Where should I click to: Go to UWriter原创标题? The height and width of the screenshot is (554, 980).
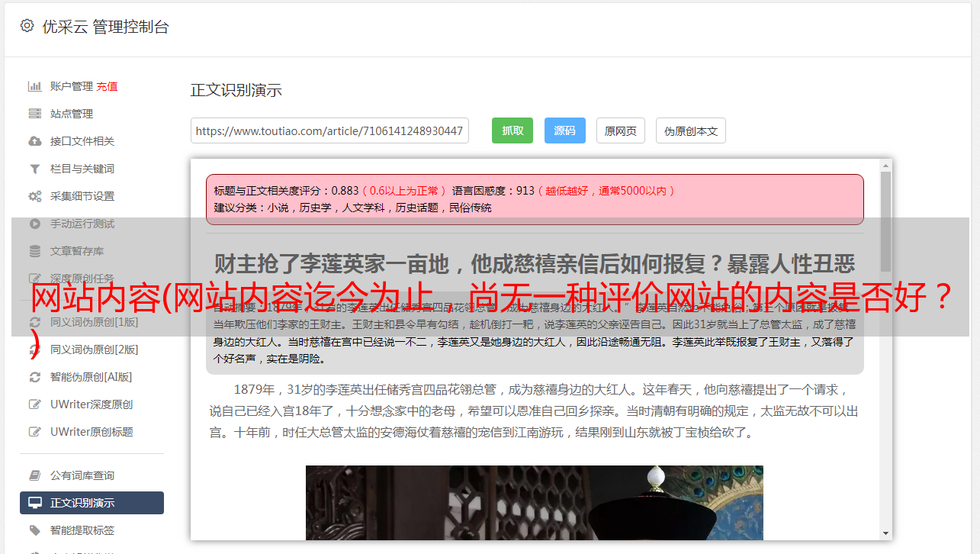pyautogui.click(x=92, y=432)
